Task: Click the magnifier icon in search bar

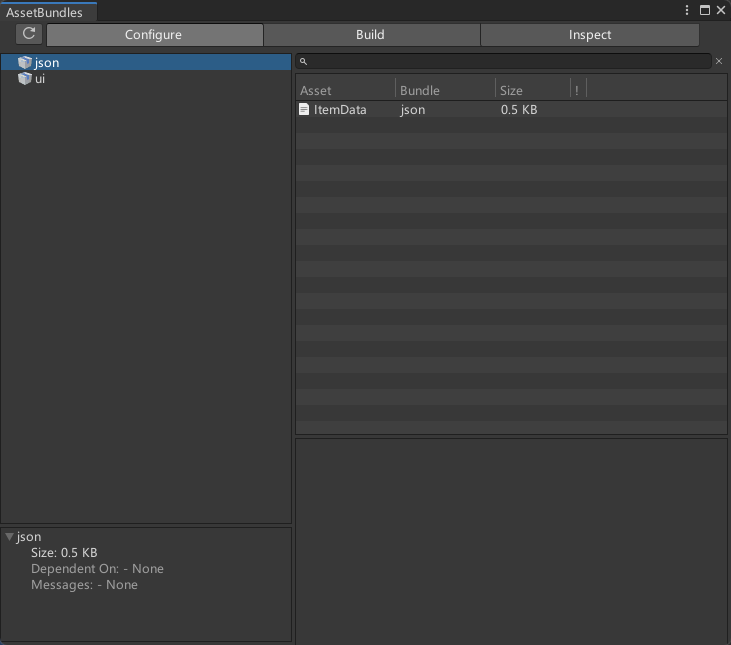Action: coord(304,62)
